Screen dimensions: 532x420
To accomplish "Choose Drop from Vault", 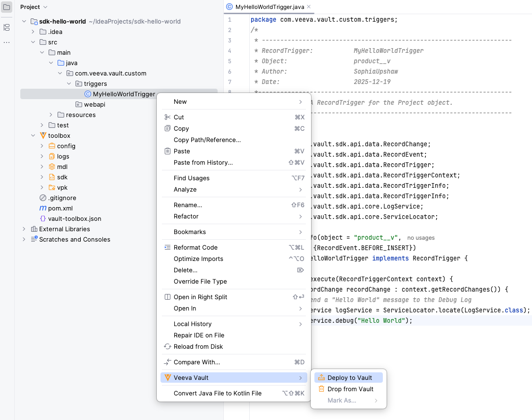I will 348,389.
